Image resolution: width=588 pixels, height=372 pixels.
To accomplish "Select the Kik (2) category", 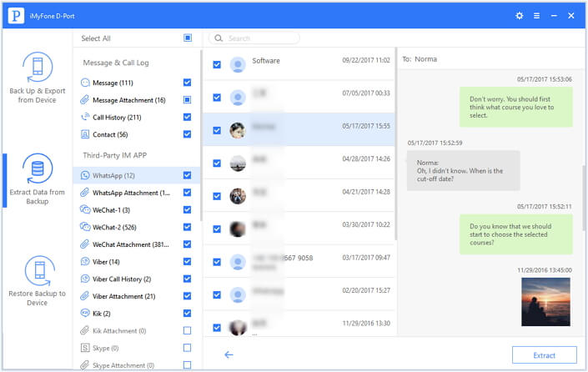I will [137, 313].
